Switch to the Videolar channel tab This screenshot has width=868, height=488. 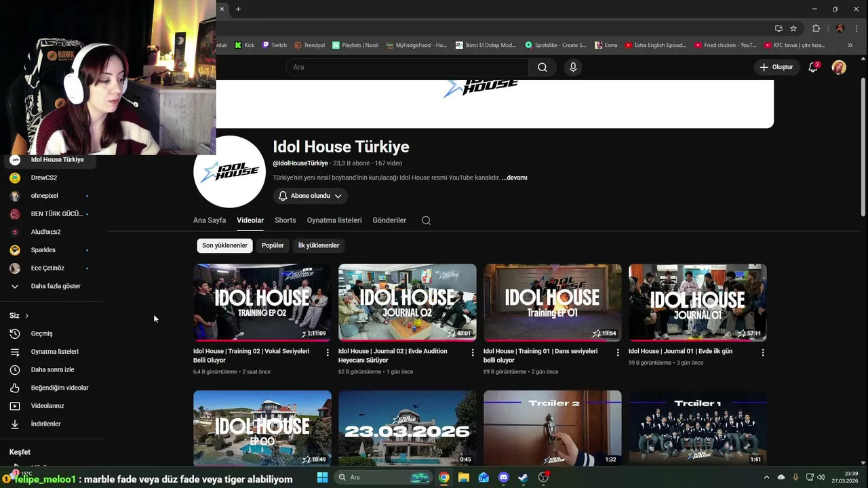tap(250, 220)
